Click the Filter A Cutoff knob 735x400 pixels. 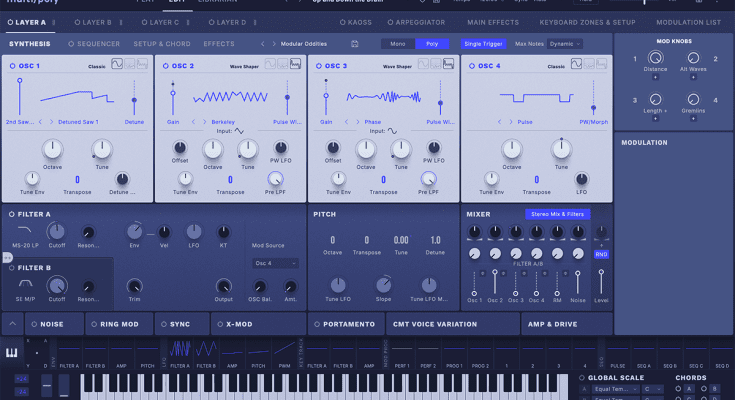[57, 233]
